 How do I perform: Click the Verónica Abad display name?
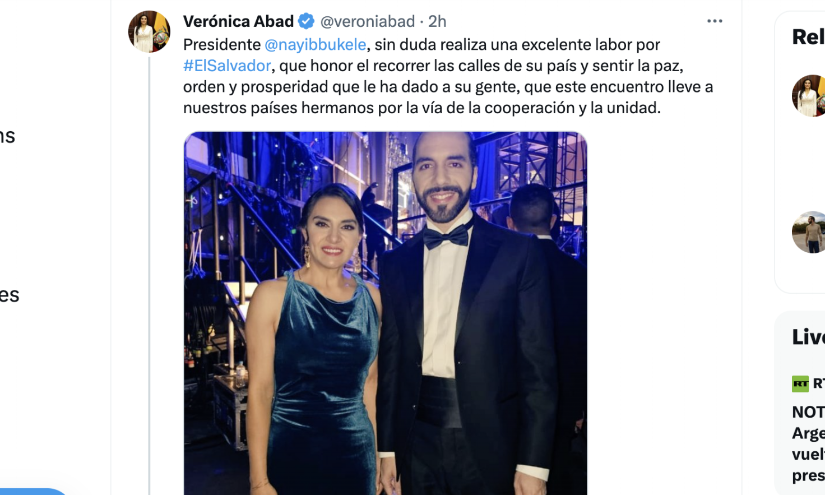coord(238,22)
